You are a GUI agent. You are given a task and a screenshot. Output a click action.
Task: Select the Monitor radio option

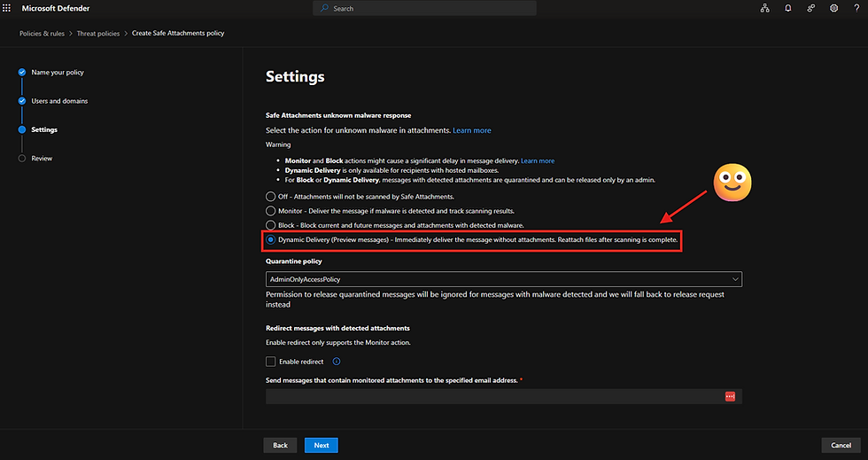(271, 211)
